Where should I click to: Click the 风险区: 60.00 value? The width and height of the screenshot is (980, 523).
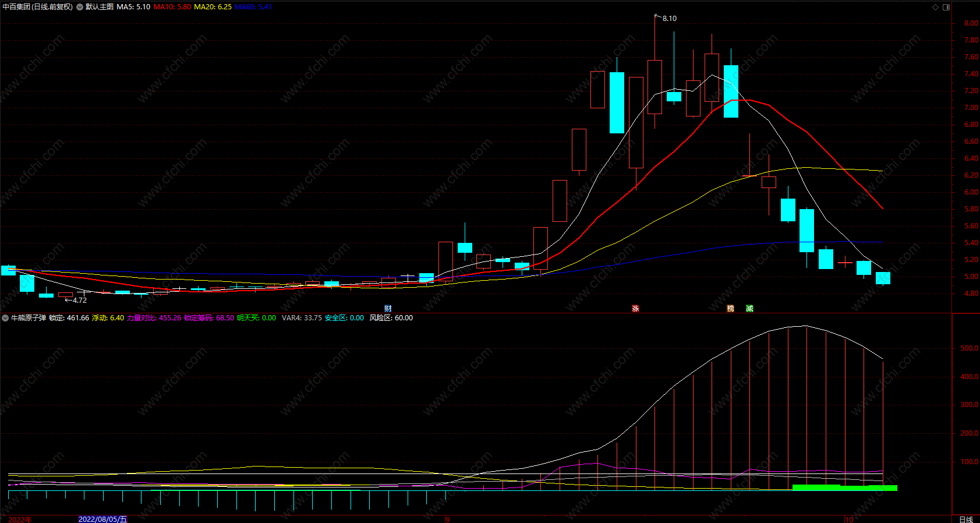coord(391,318)
